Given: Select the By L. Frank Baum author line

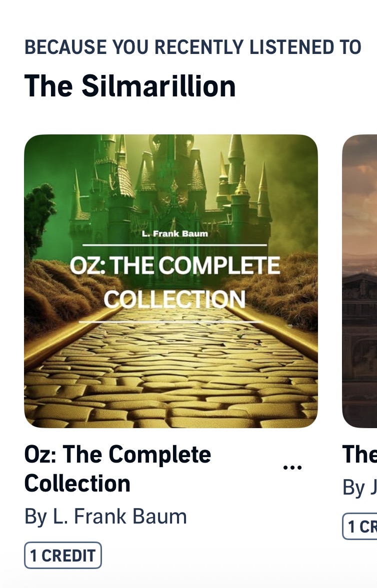Looking at the screenshot, I should pos(105,516).
